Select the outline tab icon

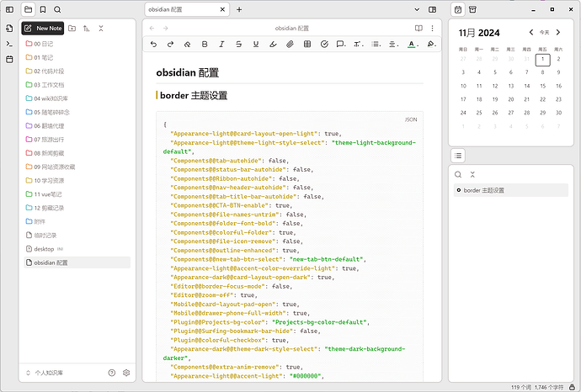458,156
